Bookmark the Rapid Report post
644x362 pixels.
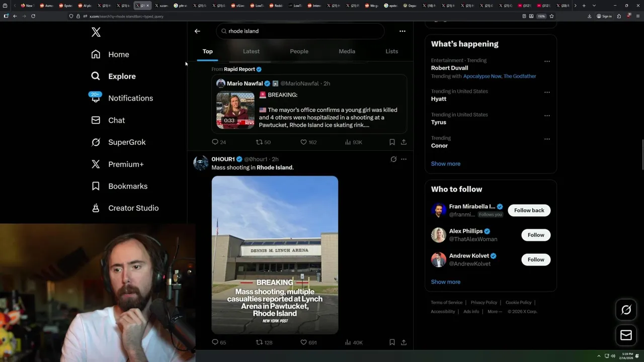[392, 142]
